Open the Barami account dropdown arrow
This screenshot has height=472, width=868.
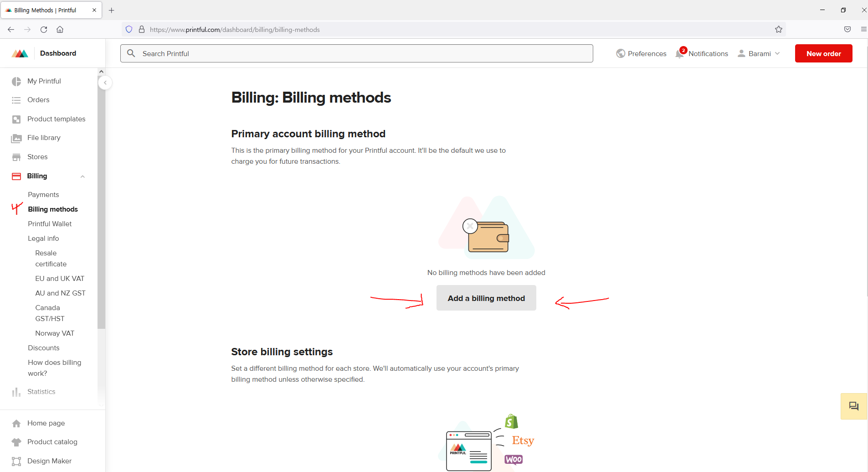coord(777,53)
